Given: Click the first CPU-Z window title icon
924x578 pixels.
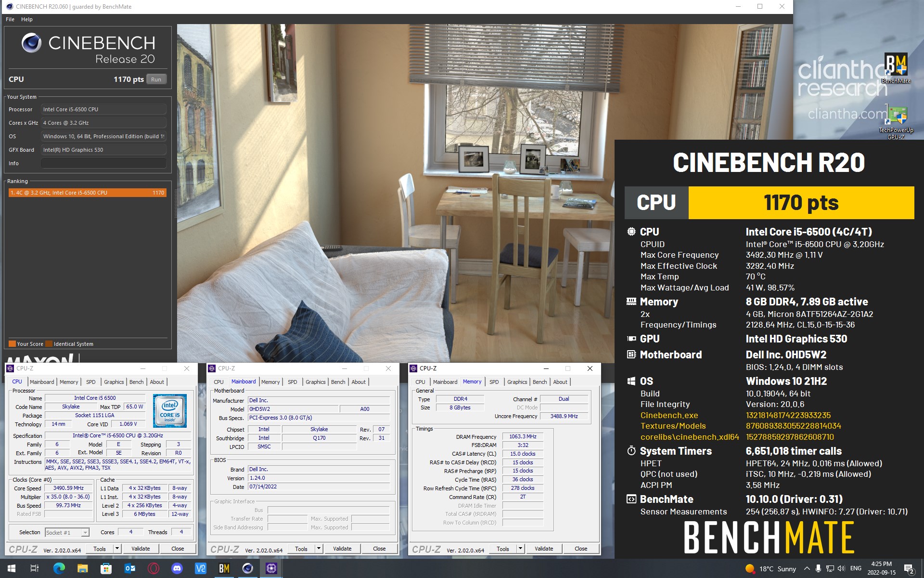Looking at the screenshot, I should [10, 368].
